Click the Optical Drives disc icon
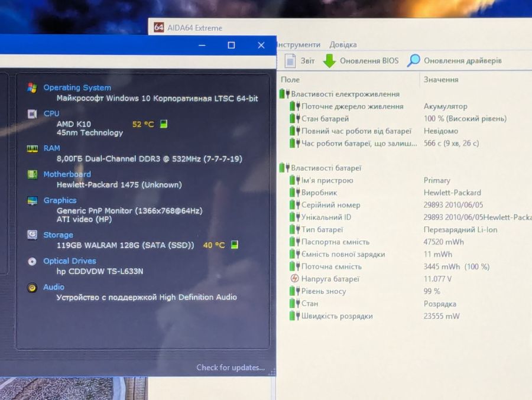This screenshot has width=532, height=400. 33,261
